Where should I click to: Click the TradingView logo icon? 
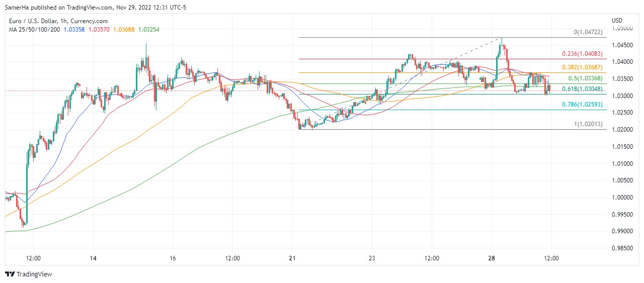pos(10,274)
